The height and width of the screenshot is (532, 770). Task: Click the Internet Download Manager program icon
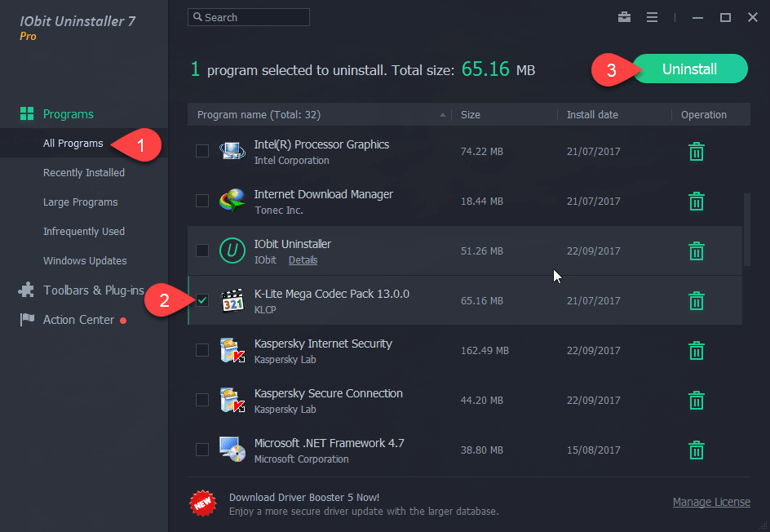pyautogui.click(x=232, y=201)
